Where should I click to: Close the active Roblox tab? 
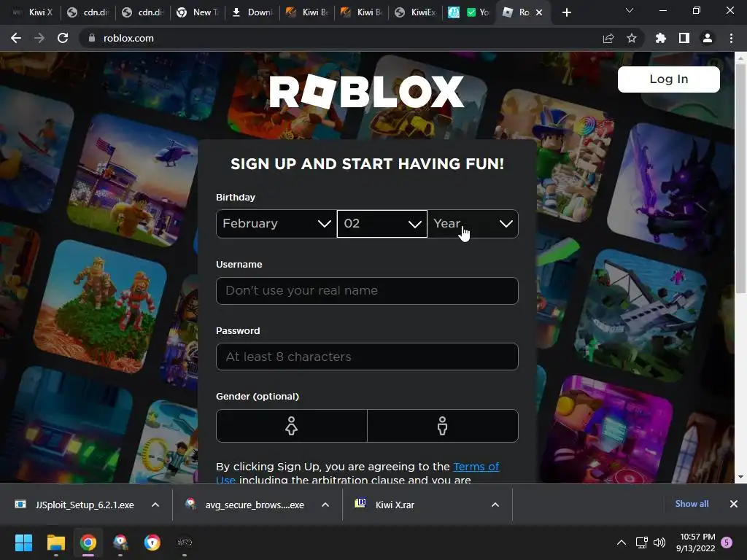click(x=539, y=12)
